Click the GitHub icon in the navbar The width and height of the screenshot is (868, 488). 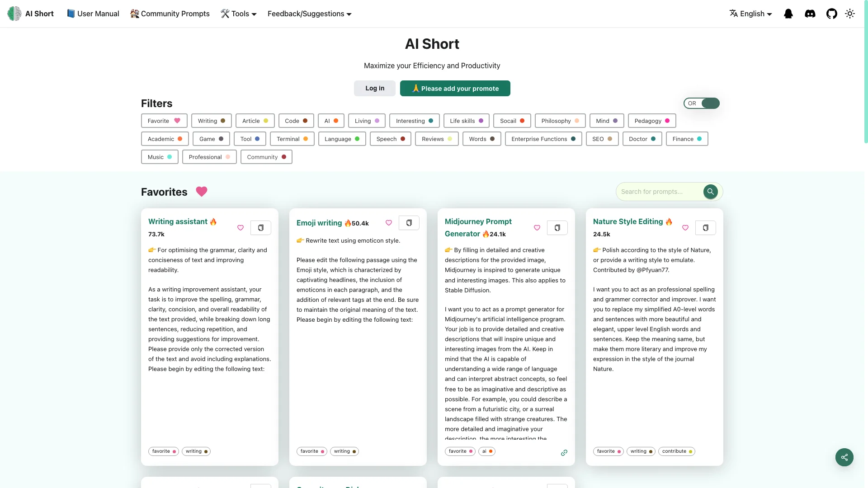tap(832, 13)
